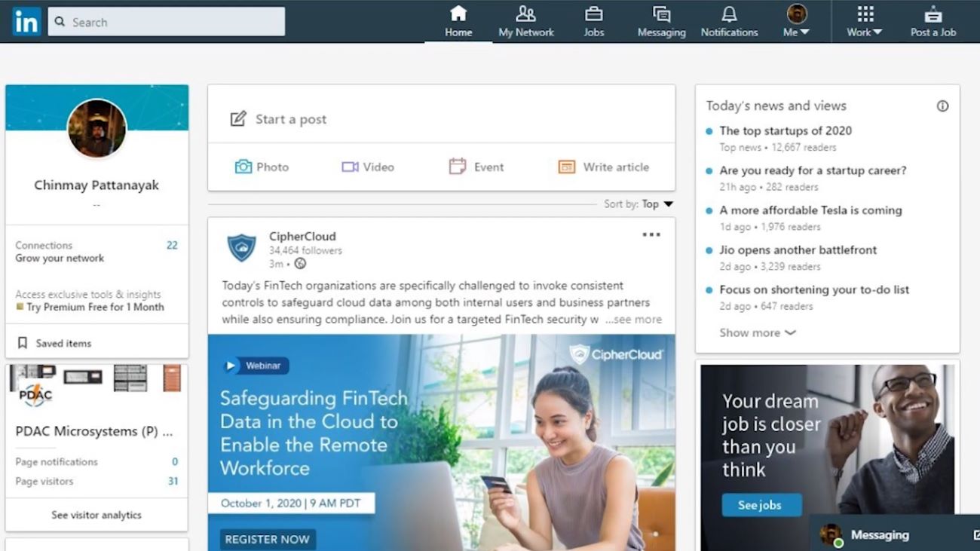
Task: Create an Event from post box
Action: [476, 167]
